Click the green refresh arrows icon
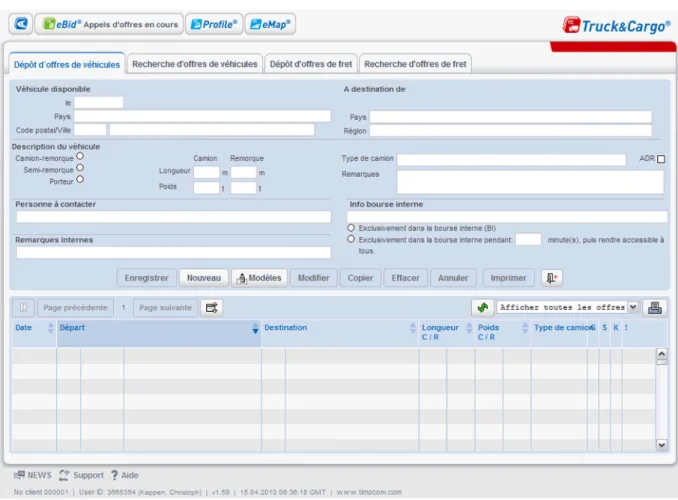 pyautogui.click(x=483, y=308)
